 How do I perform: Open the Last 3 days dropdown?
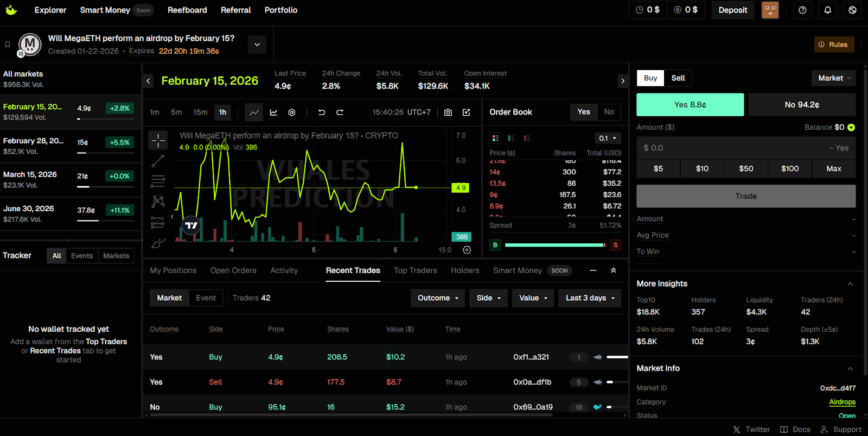click(x=590, y=298)
